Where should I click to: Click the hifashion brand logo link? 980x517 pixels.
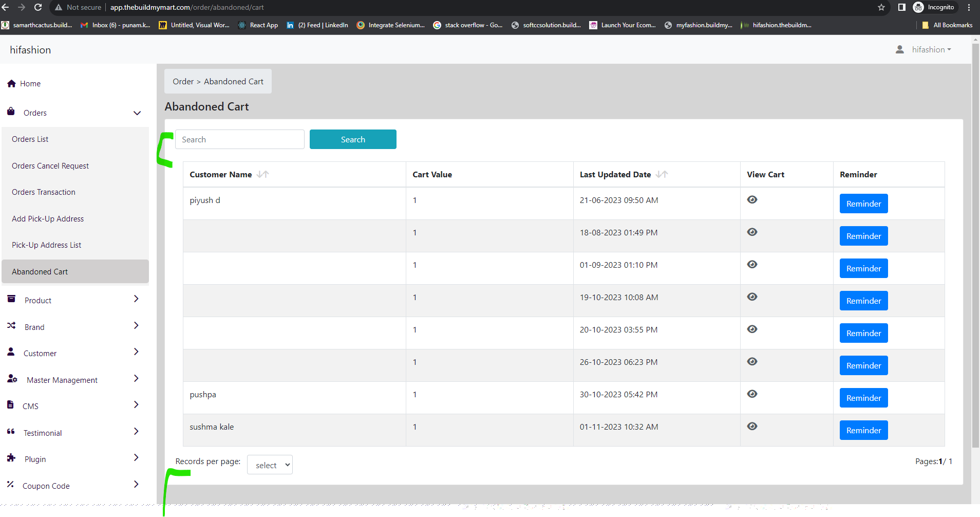point(30,50)
